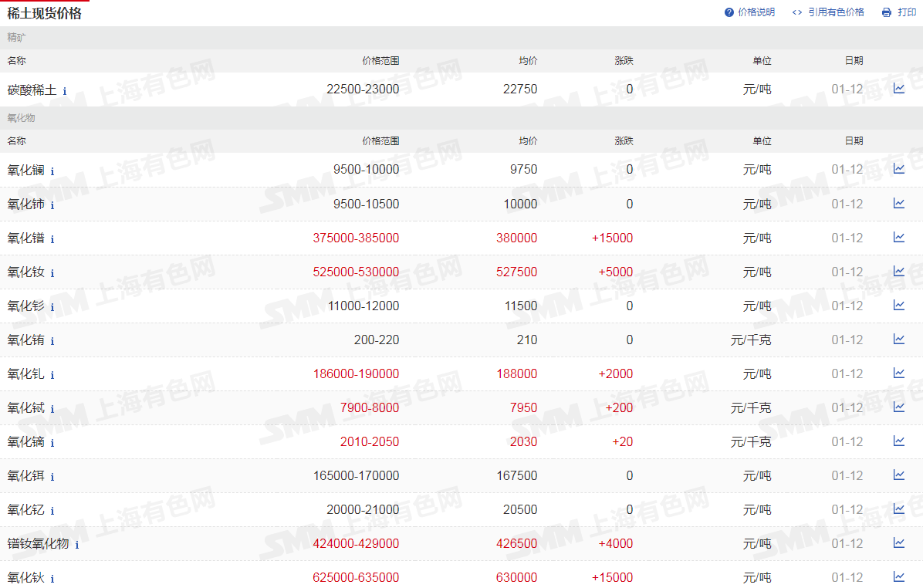The height and width of the screenshot is (588, 923).
Task: Select the 碳酸稀土 product name
Action: [x=32, y=90]
